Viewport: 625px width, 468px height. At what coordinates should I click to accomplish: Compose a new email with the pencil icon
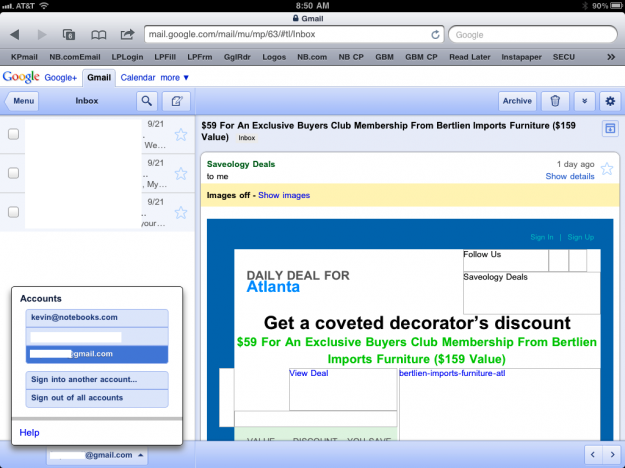click(177, 101)
